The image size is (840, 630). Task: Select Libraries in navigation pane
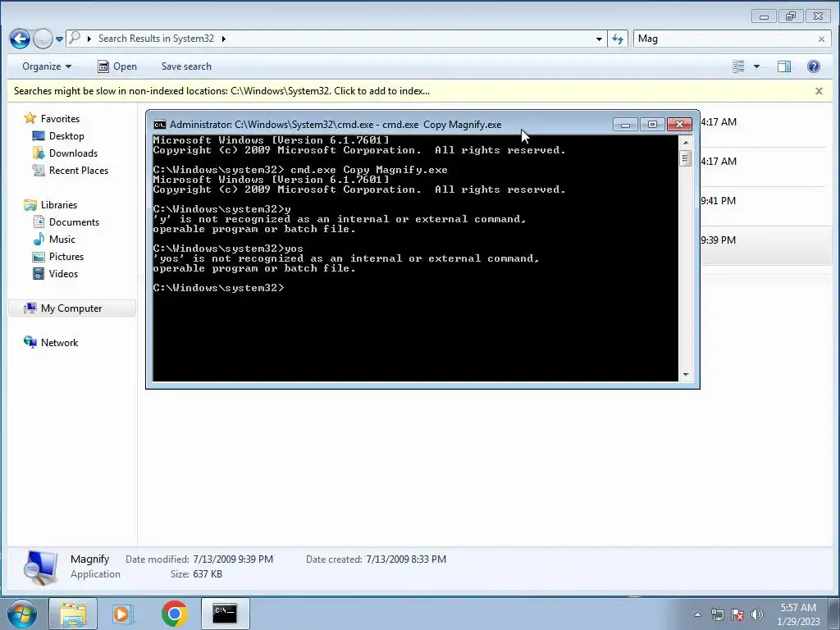[x=59, y=204]
